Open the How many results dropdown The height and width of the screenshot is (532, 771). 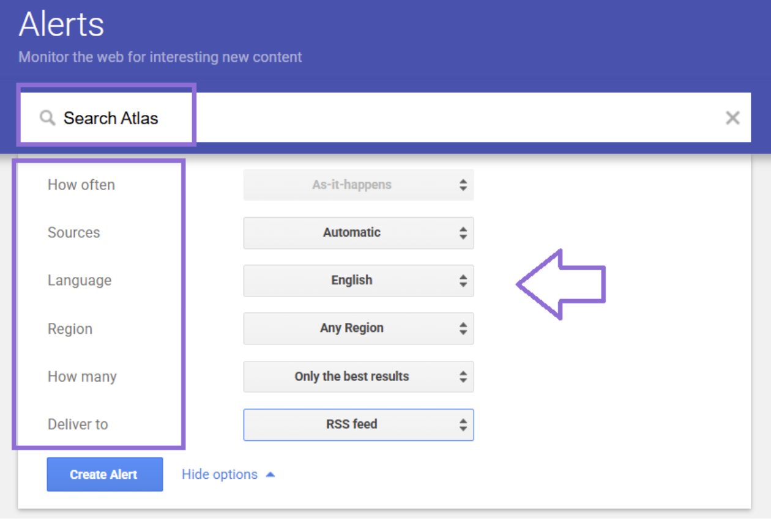point(359,377)
